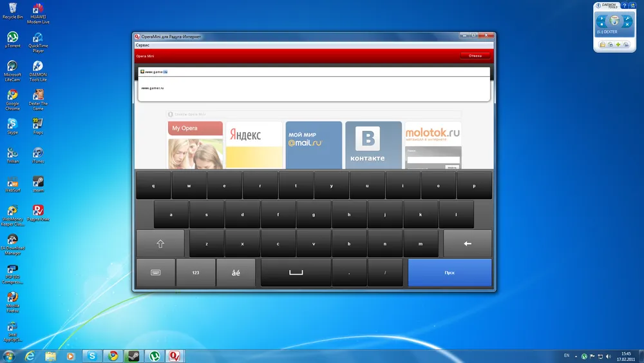The height and width of the screenshot is (363, 644).
Task: Select the Dexter The Game desktop icon
Action: click(x=38, y=100)
